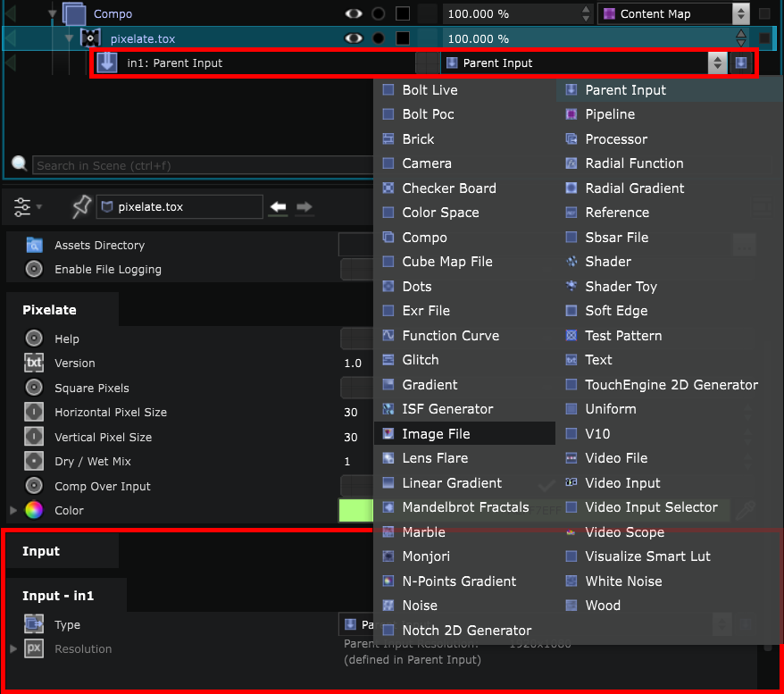Click button right of Parent Input dropdown
Viewport: 784px width, 694px height.
coord(741,63)
